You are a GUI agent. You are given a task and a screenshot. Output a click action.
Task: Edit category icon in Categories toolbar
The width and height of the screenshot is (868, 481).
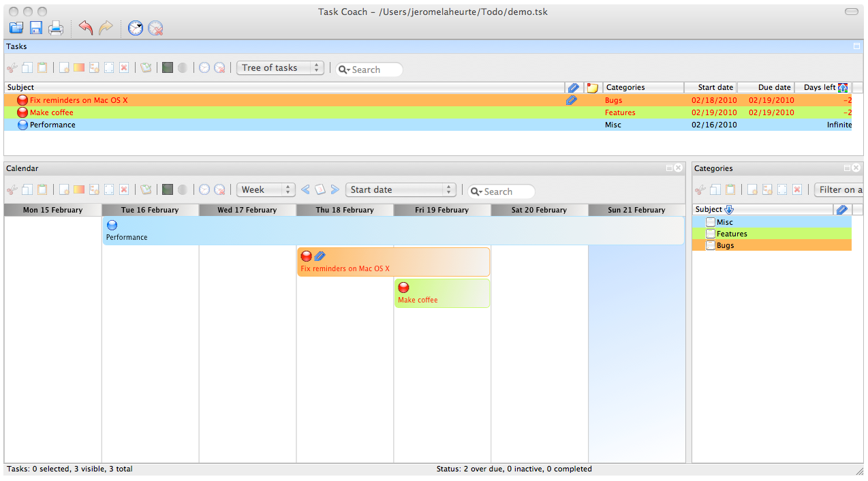pyautogui.click(x=782, y=190)
